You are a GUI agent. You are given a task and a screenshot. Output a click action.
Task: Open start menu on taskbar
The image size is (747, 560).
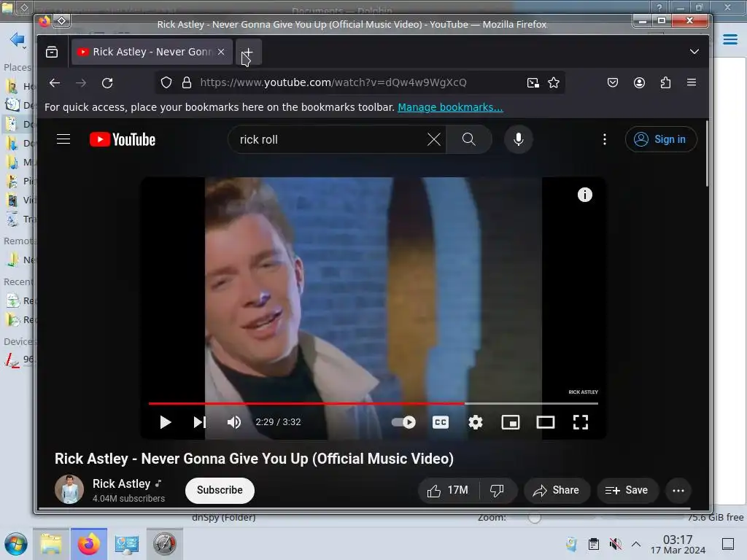point(16,544)
